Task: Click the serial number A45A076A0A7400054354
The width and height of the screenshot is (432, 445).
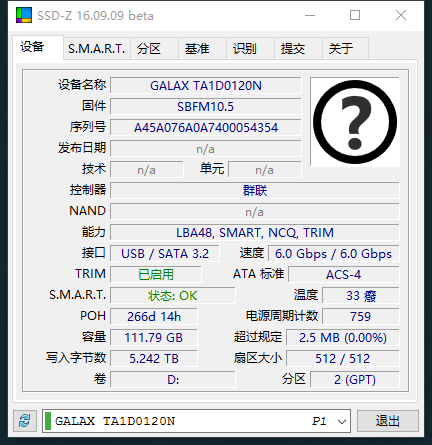Action: [206, 128]
